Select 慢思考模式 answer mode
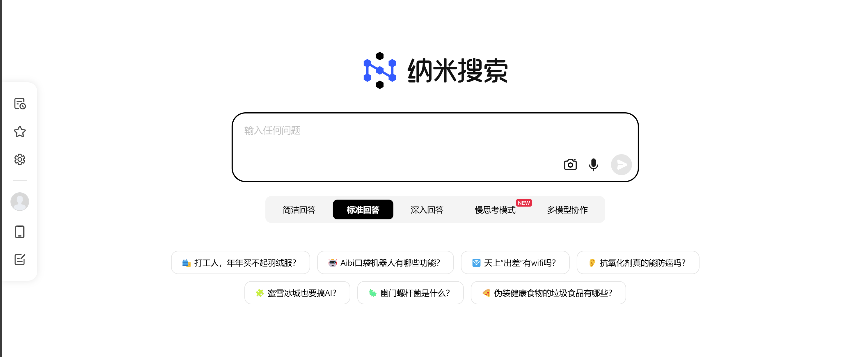 click(495, 209)
